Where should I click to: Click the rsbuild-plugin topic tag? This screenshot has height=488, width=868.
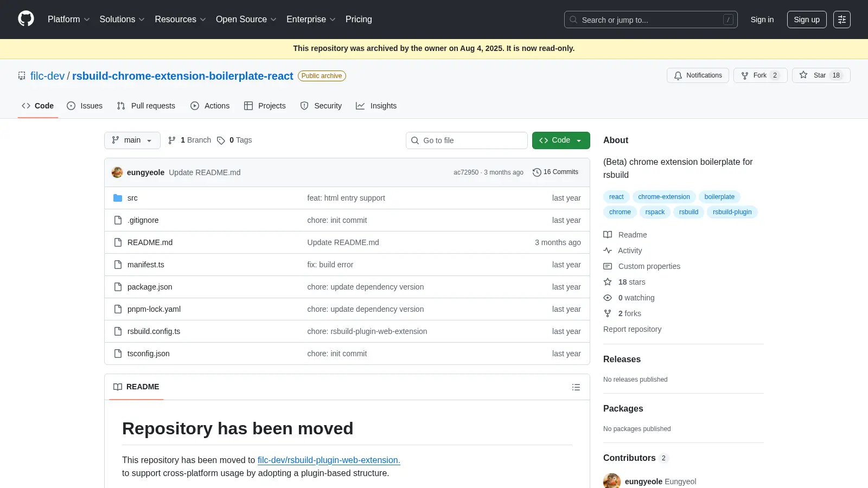coord(732,212)
